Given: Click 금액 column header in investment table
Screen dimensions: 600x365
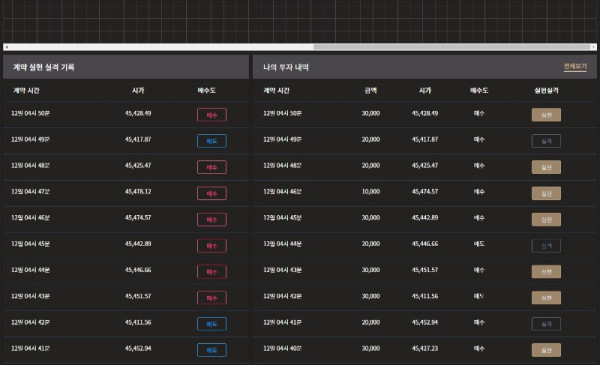Looking at the screenshot, I should point(370,90).
